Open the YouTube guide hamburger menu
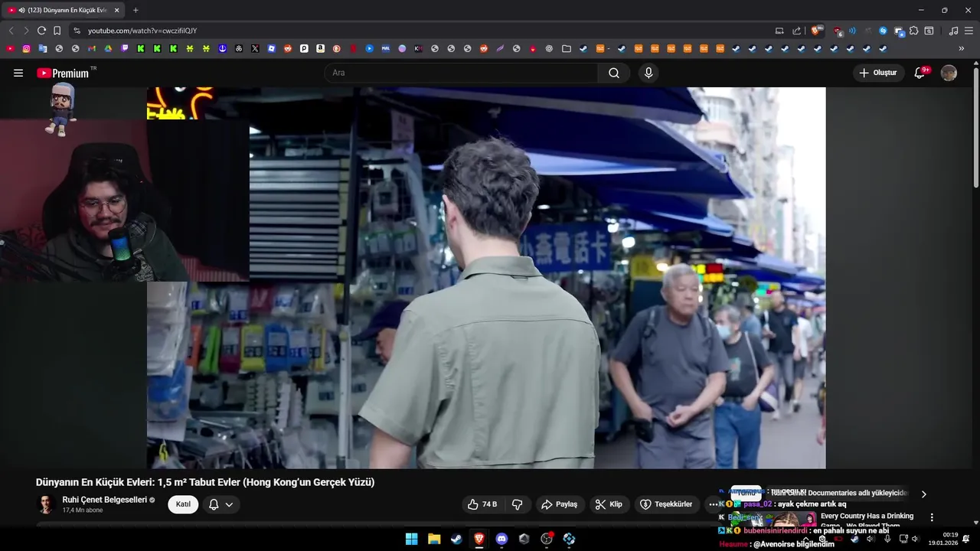Viewport: 980px width, 551px height. point(18,73)
